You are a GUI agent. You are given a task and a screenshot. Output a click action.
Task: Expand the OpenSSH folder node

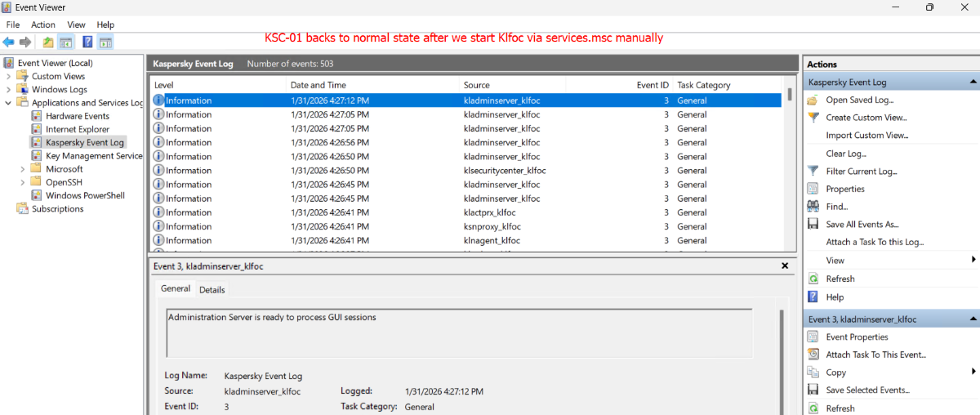[x=23, y=182]
